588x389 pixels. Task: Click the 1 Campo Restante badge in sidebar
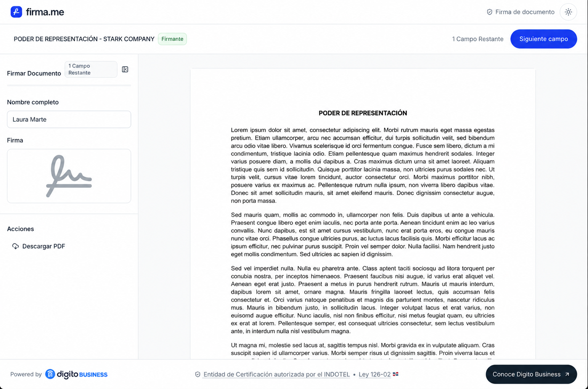(x=91, y=69)
